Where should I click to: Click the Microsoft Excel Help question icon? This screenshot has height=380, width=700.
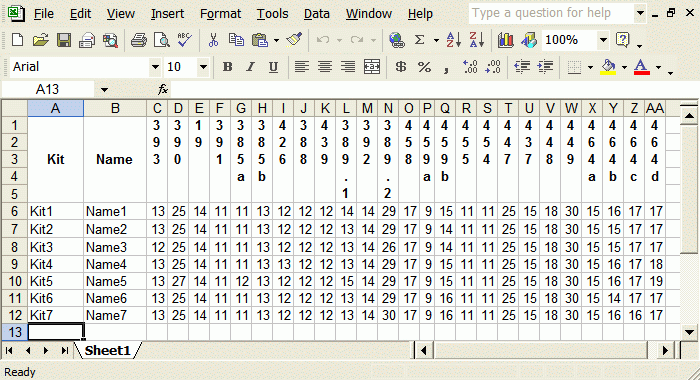tap(622, 40)
